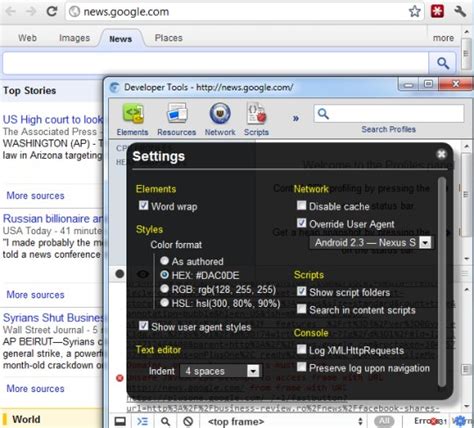The width and height of the screenshot is (474, 428).
Task: Go back in the browser
Action: (x=11, y=11)
